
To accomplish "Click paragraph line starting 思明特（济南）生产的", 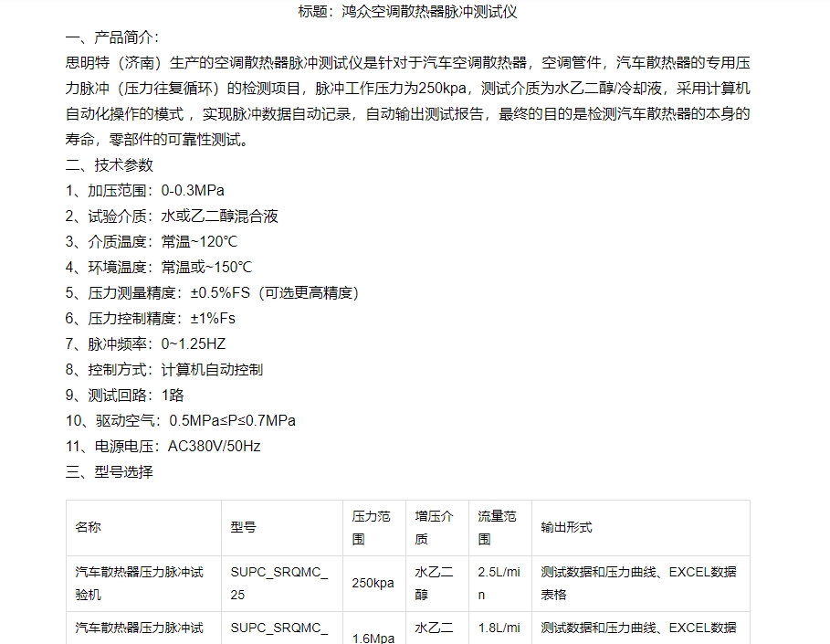I will [407, 62].
